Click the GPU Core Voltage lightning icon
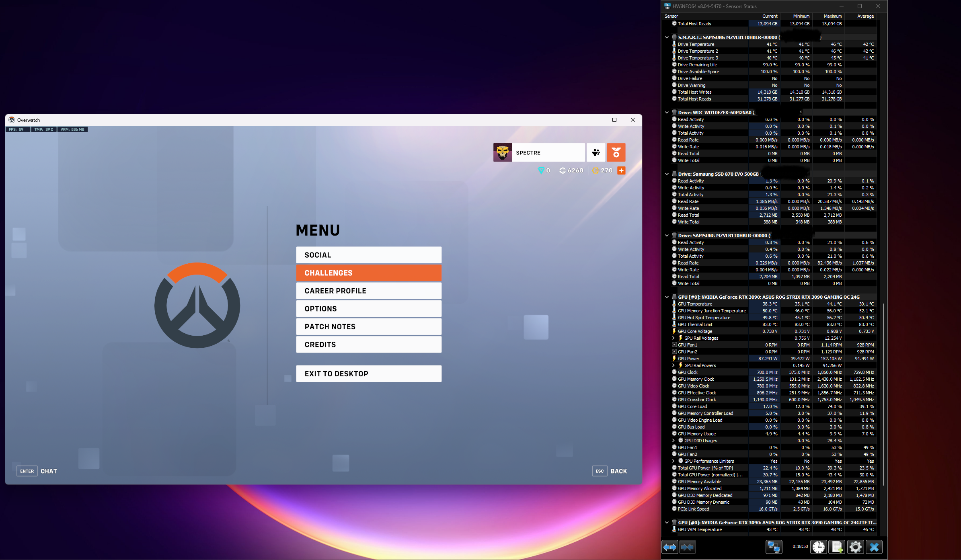The image size is (961, 560). [x=674, y=331]
